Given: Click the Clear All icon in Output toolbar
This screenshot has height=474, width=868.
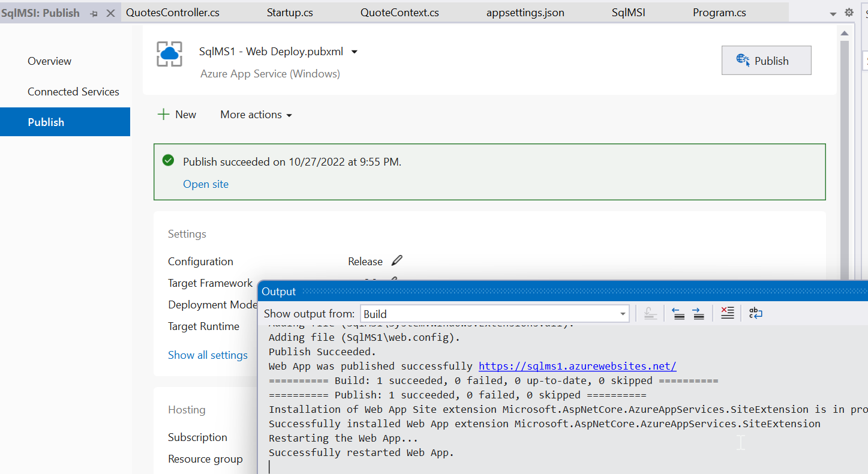Looking at the screenshot, I should point(727,313).
